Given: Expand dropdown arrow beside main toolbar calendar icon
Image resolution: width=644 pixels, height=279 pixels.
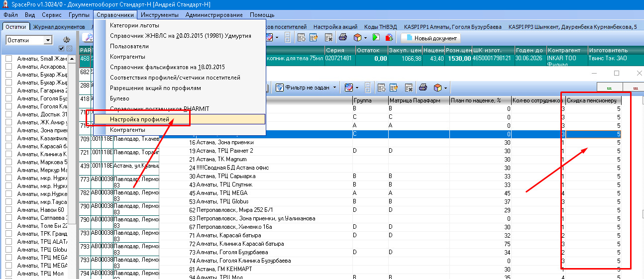Looking at the screenshot, I should pos(278,38).
